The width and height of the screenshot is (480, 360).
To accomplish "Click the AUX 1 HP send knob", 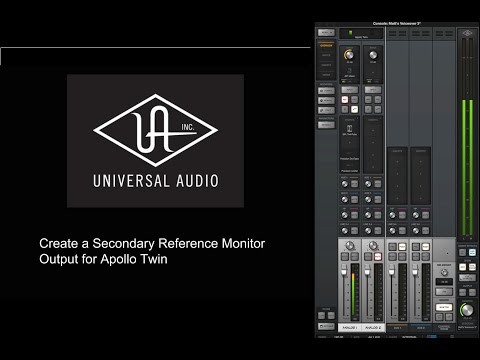I will 392,215.
